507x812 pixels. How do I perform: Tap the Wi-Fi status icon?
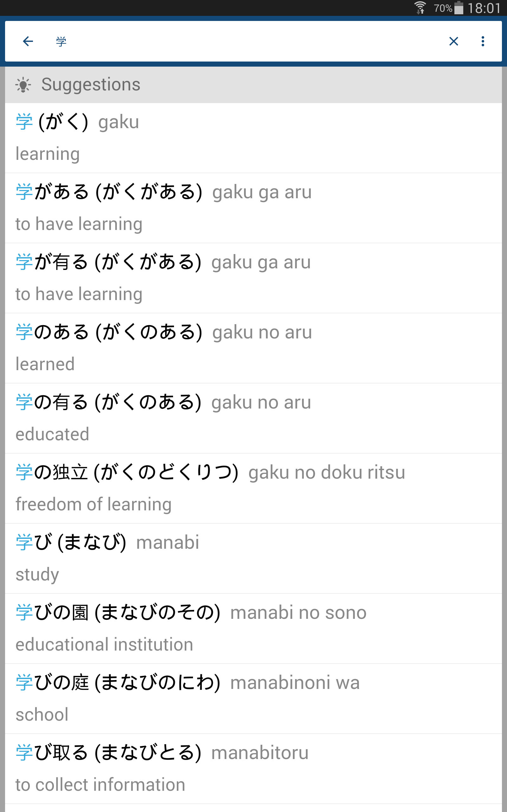(420, 7)
